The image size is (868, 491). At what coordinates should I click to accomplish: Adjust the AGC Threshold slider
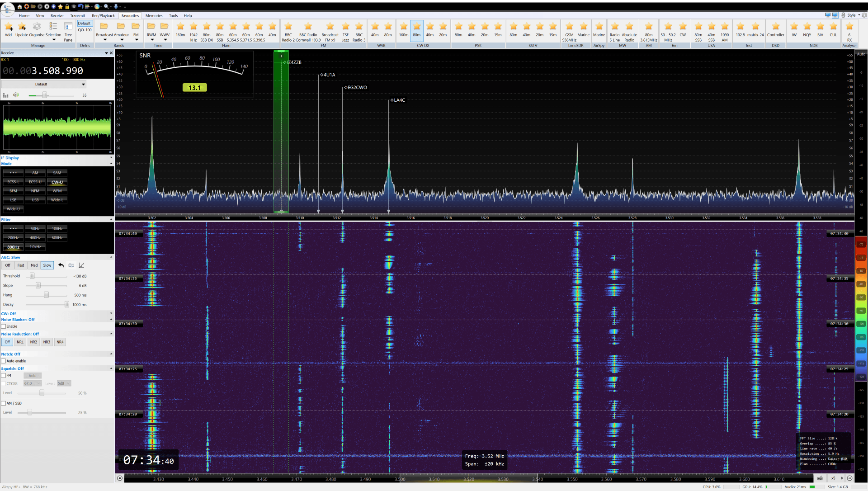point(32,276)
